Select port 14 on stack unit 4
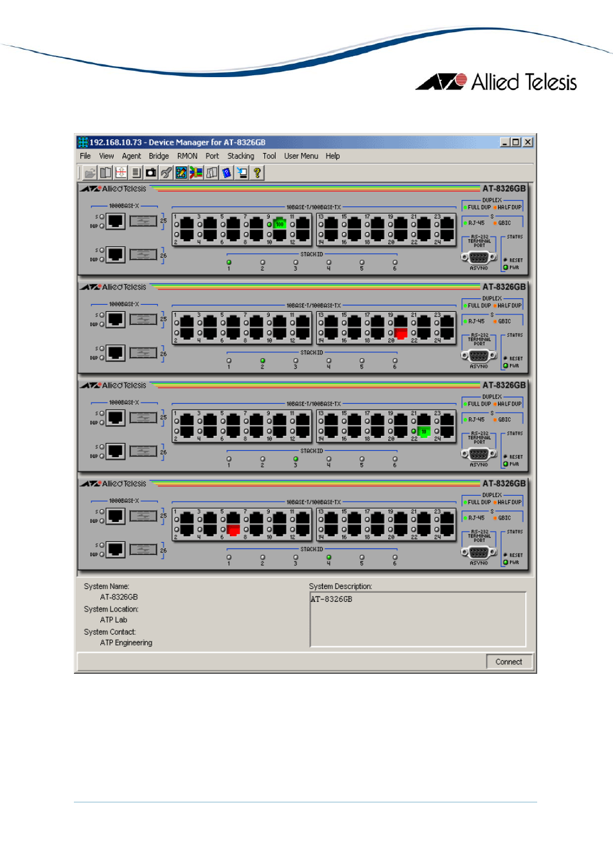This screenshot has width=613, height=868. (332, 530)
